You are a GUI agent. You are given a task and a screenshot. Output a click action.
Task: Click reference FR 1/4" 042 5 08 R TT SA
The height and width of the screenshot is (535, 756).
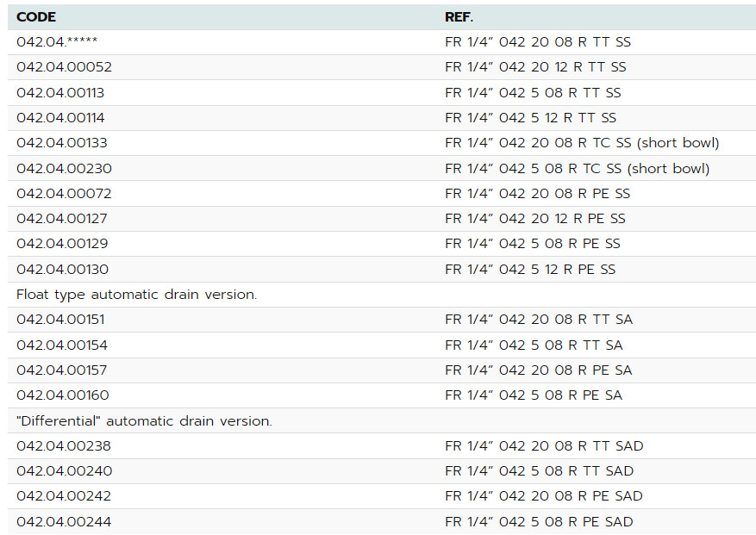point(534,345)
